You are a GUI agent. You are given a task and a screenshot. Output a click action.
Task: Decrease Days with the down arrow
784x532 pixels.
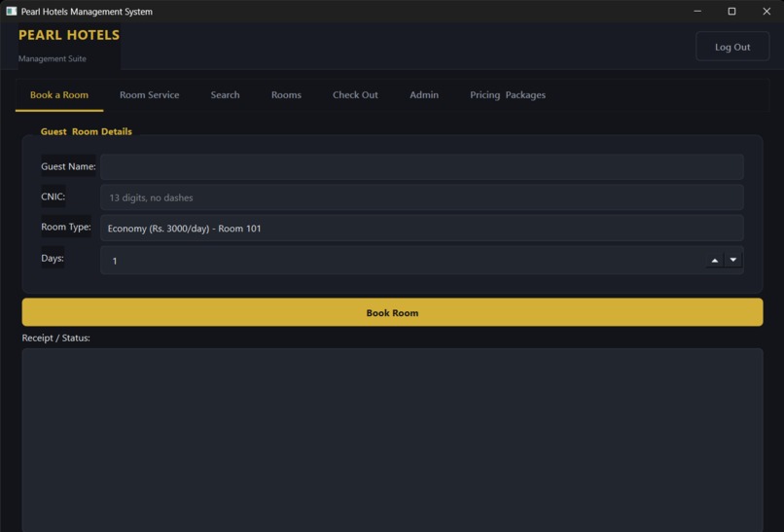click(x=733, y=260)
